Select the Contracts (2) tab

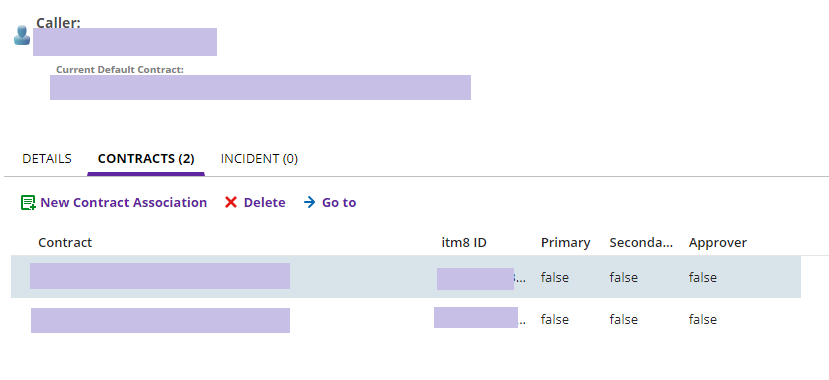tap(146, 159)
